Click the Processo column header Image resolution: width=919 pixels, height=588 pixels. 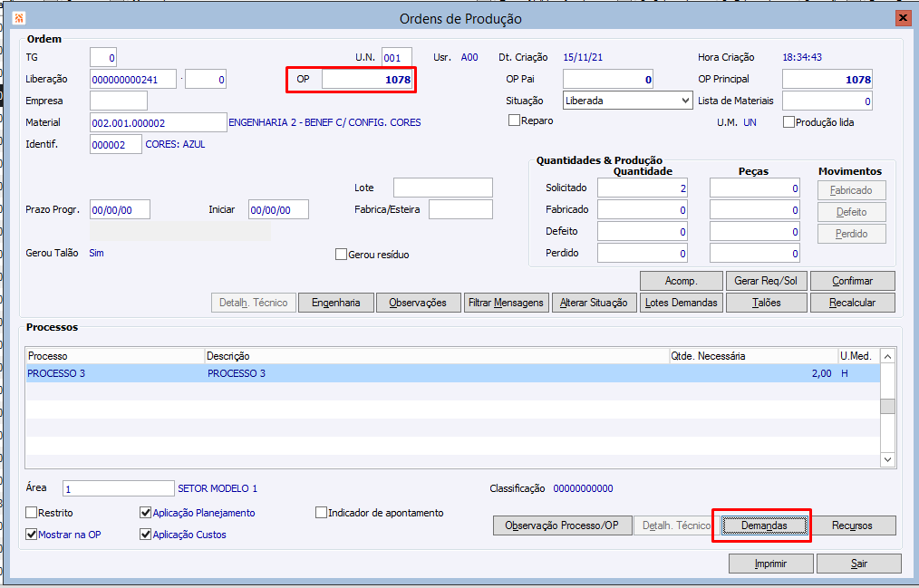click(x=115, y=356)
